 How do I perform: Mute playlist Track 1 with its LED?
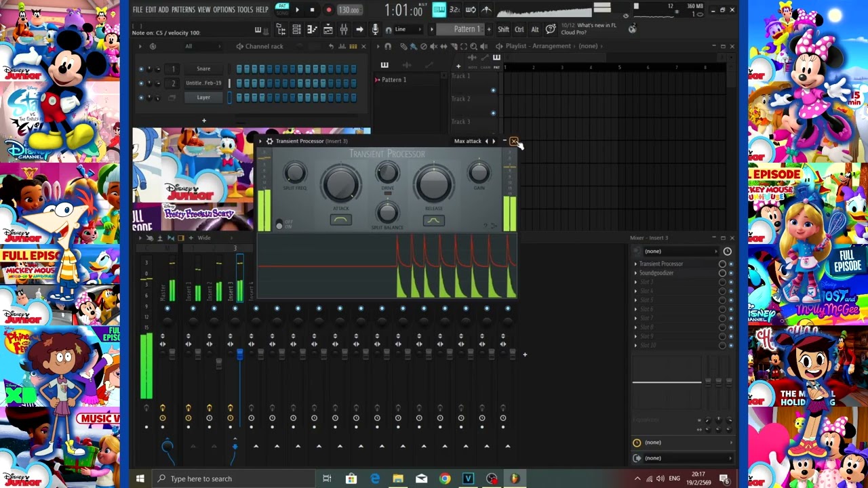point(493,90)
